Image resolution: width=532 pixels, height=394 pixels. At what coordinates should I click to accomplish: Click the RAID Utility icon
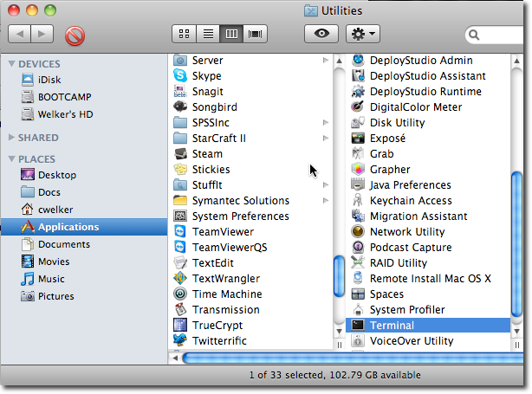click(358, 262)
